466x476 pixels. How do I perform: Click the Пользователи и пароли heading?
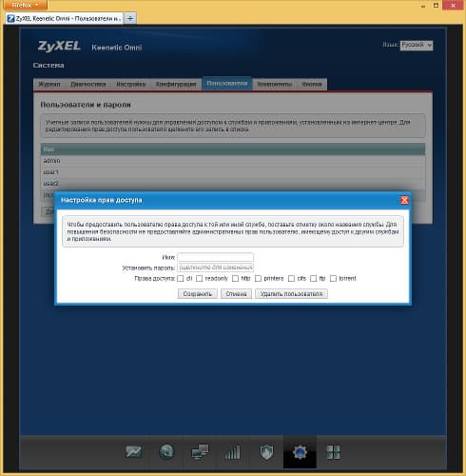pos(86,105)
